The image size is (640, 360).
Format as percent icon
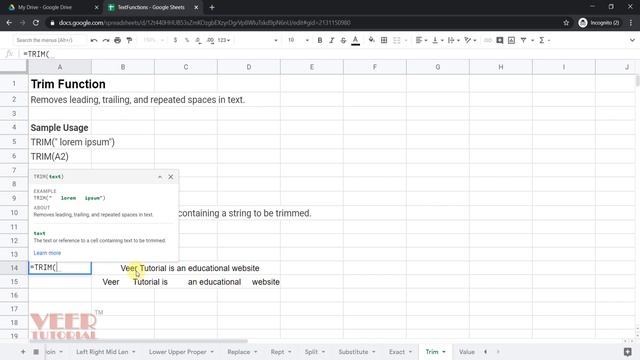(187, 40)
